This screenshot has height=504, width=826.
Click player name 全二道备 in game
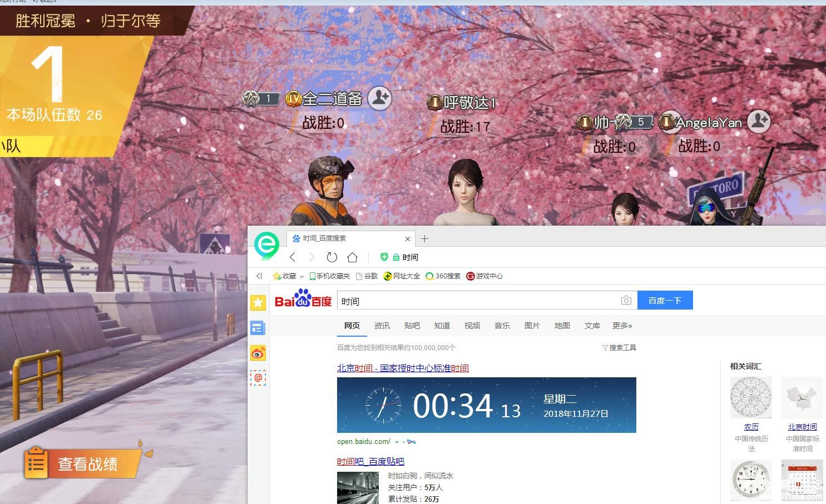[333, 99]
